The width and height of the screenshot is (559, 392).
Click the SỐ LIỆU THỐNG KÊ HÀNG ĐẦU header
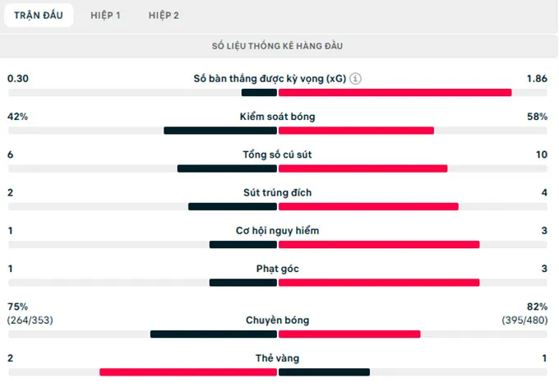[x=279, y=46]
